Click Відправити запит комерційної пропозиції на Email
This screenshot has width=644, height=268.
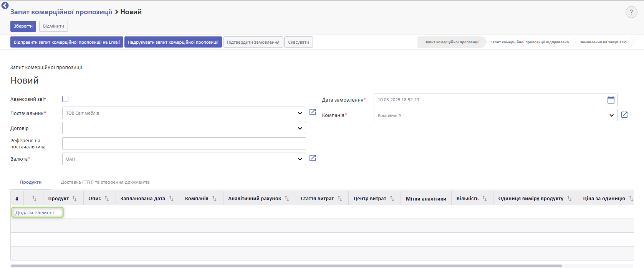click(x=67, y=42)
